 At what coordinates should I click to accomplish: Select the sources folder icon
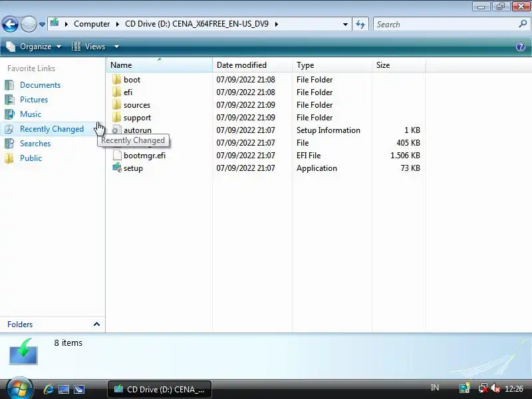117,105
